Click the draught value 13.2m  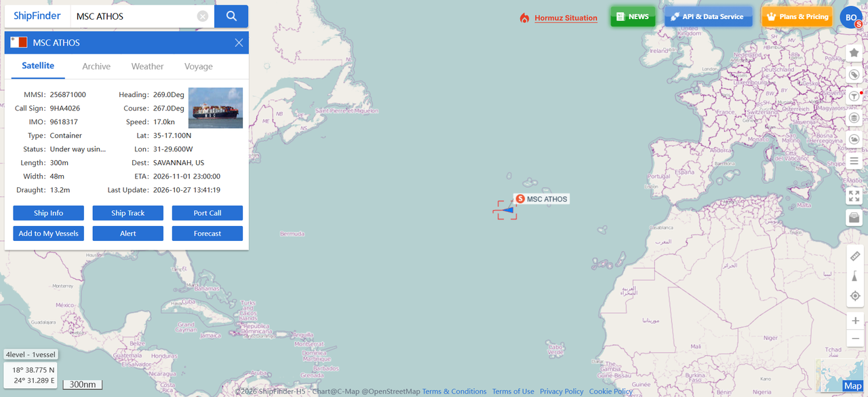[60, 190]
